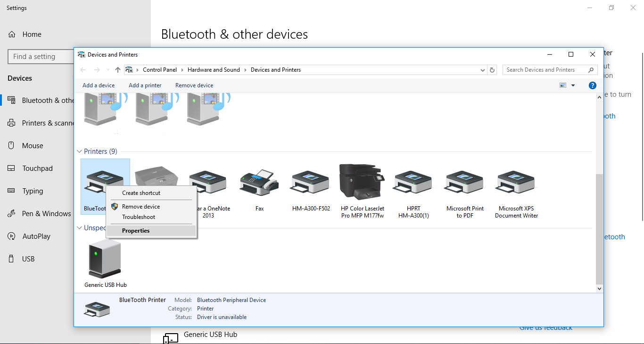Click the forward navigation arrow
The height and width of the screenshot is (344, 644).
(97, 70)
